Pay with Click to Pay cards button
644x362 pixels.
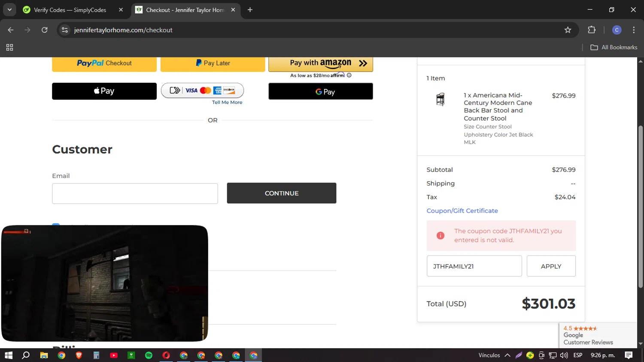click(x=203, y=90)
